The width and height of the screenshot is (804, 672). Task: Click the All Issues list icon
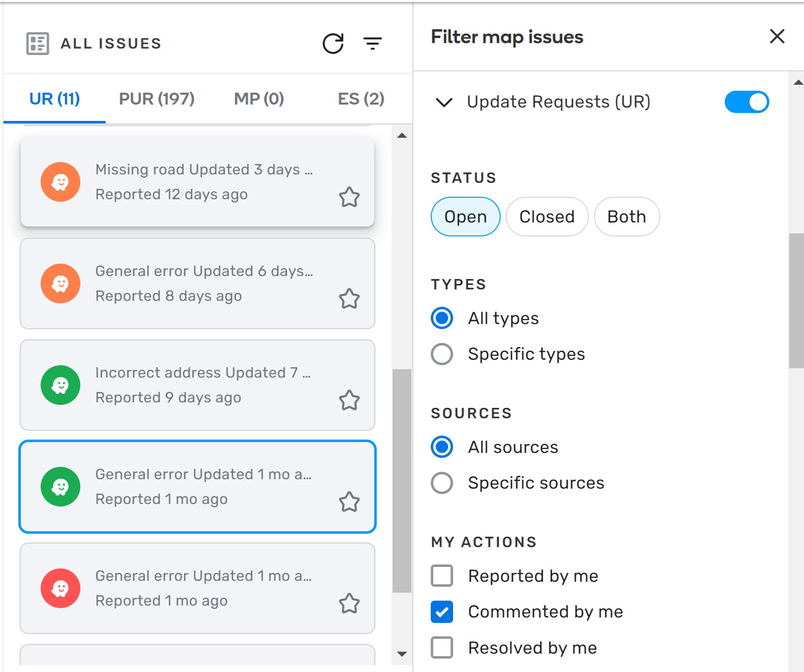point(38,44)
